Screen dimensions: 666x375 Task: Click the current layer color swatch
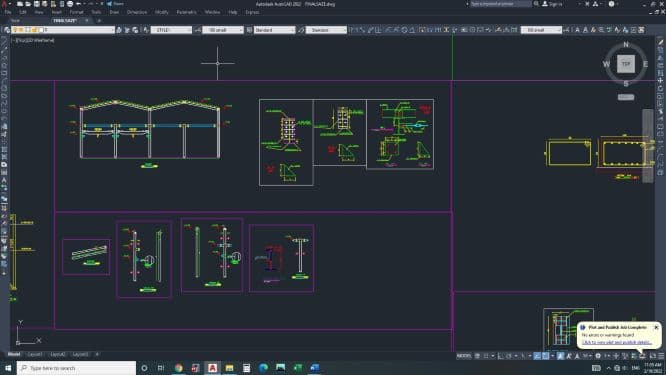(x=41, y=30)
